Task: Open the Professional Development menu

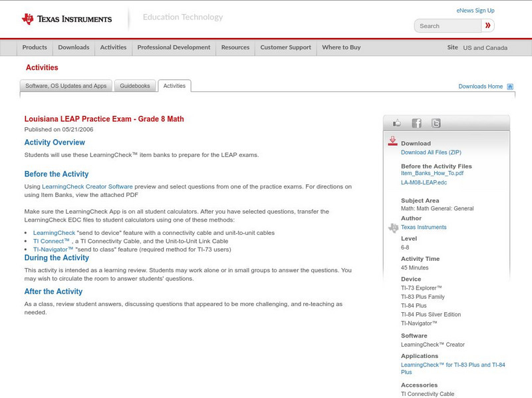Action: coord(174,47)
